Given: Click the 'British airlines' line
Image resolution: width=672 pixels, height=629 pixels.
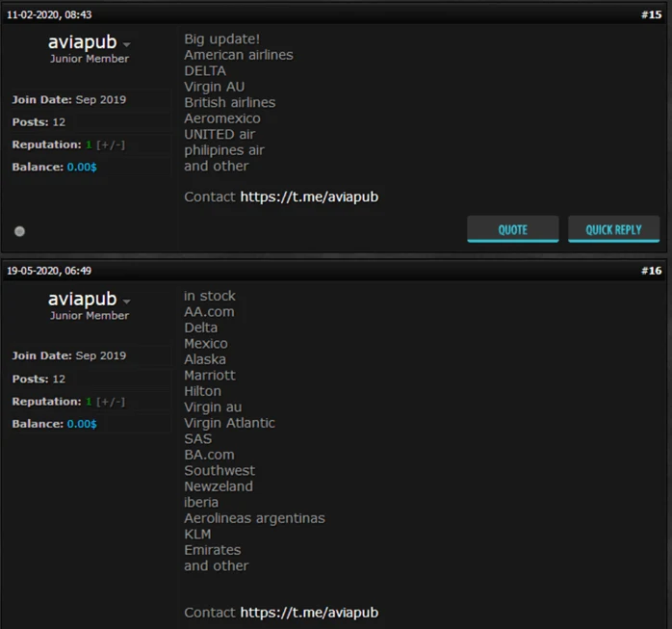Looking at the screenshot, I should click(x=230, y=102).
